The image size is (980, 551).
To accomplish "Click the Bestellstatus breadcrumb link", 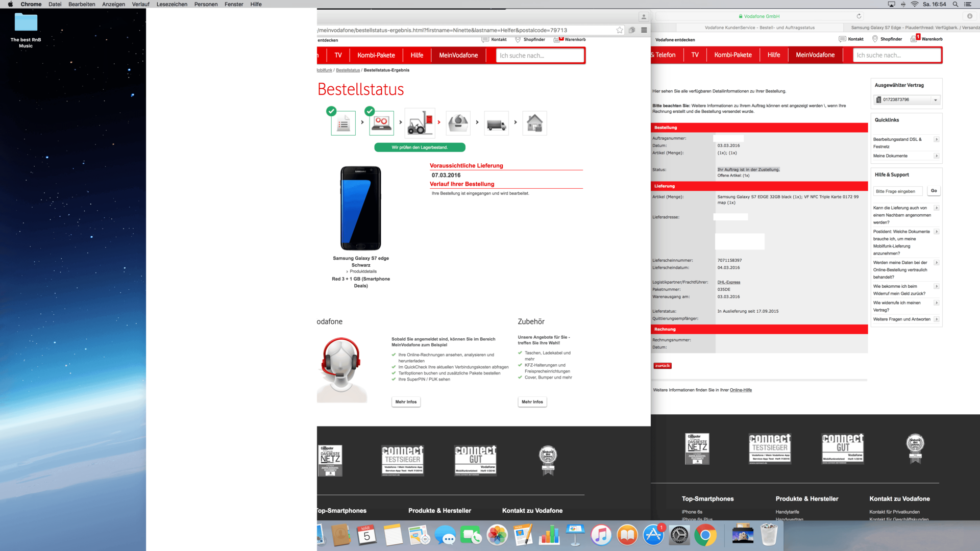I will point(348,70).
